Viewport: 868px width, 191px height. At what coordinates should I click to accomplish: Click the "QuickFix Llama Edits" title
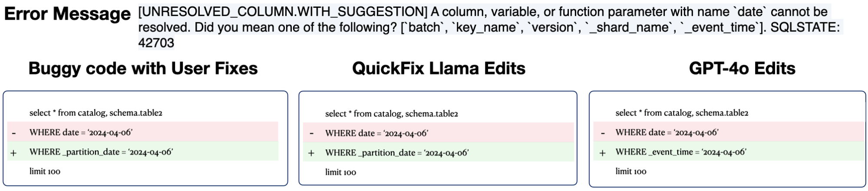coord(439,68)
